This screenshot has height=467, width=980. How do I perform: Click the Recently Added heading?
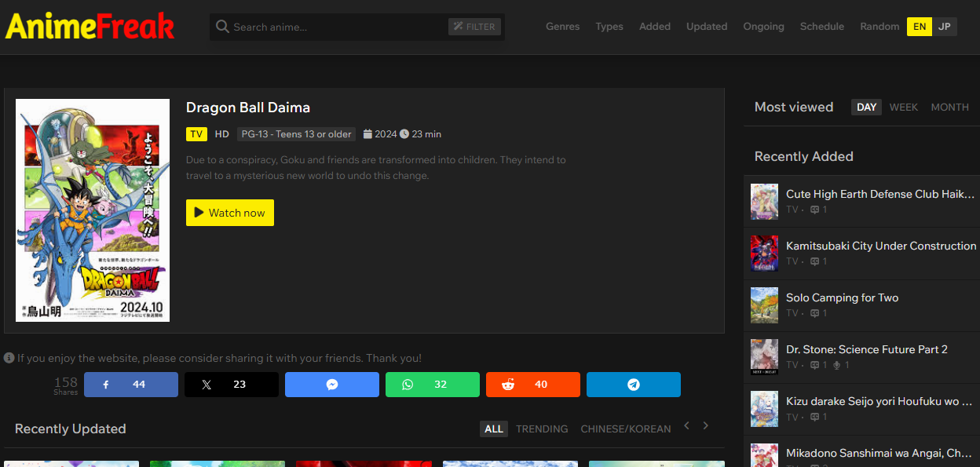(x=803, y=156)
